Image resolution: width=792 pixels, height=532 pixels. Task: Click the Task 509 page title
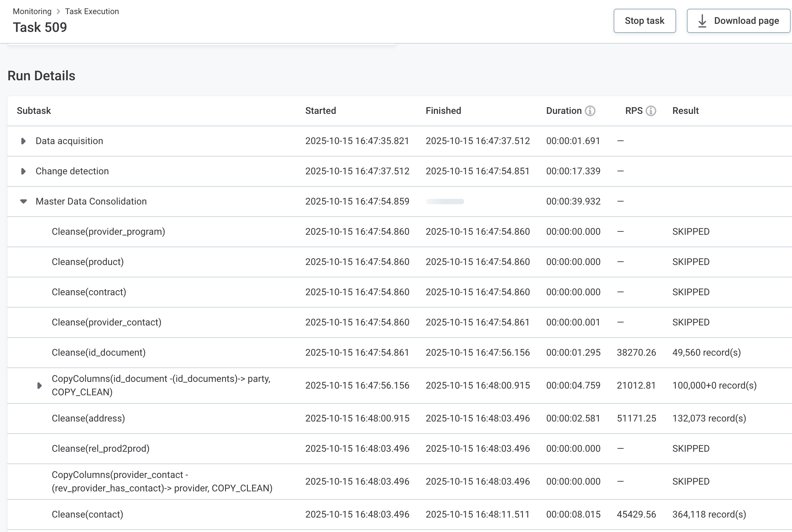[40, 27]
